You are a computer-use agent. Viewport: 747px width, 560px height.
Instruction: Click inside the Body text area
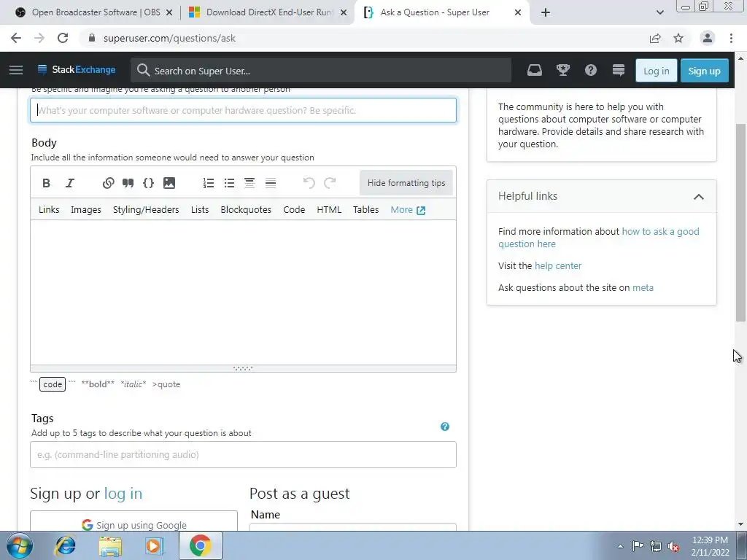point(243,292)
